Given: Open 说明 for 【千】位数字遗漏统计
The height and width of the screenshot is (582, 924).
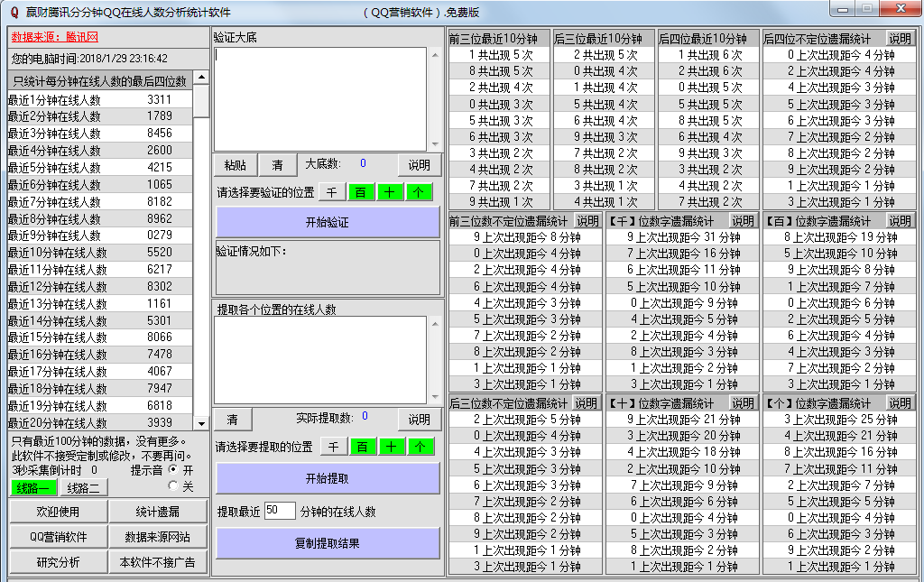Looking at the screenshot, I should pyautogui.click(x=744, y=221).
